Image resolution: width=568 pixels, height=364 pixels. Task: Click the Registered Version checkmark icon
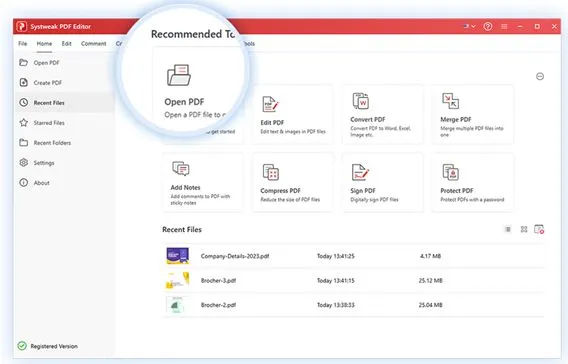tap(22, 346)
